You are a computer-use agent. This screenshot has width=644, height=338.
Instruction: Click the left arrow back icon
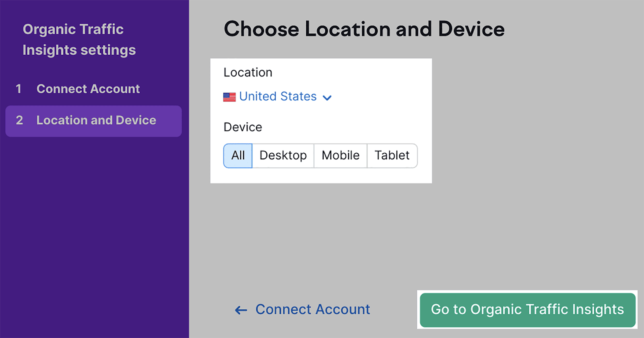tap(241, 310)
